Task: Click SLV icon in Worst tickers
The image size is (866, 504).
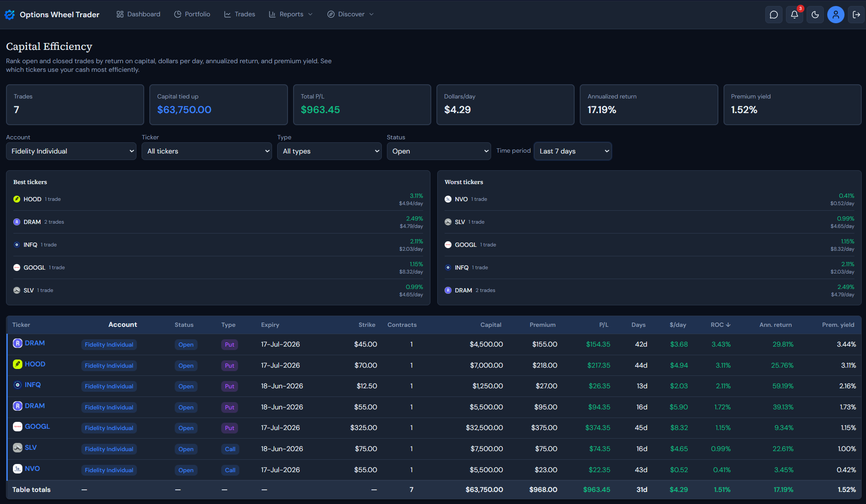Action: pos(448,222)
